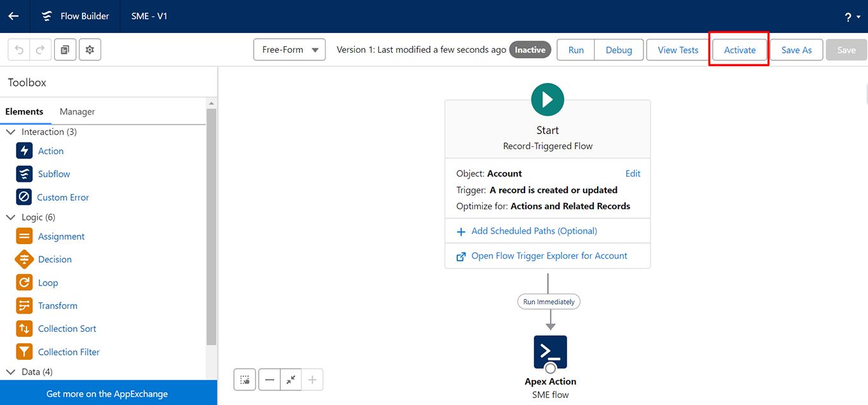Click the Loop label
The image size is (868, 405).
(x=48, y=282)
